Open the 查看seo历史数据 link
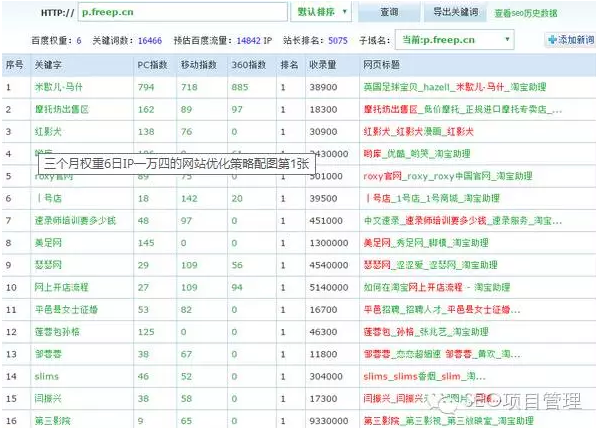Screen dimensions: 596x428 click(526, 13)
